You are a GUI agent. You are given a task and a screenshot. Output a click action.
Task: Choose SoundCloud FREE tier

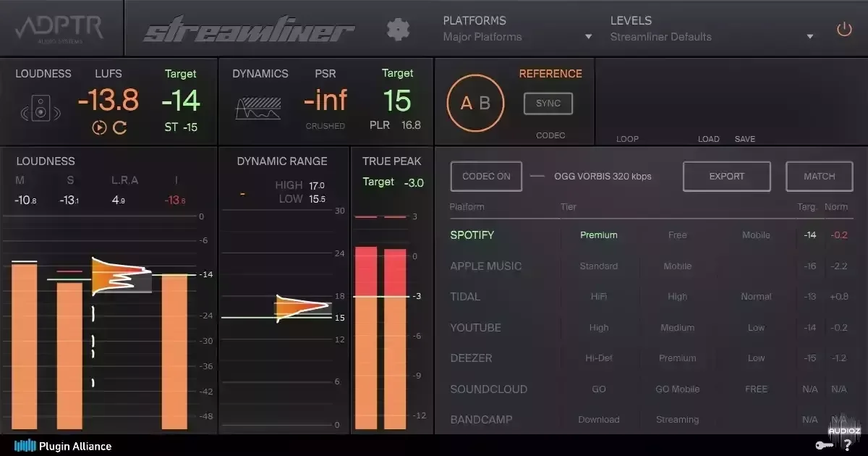[757, 389]
